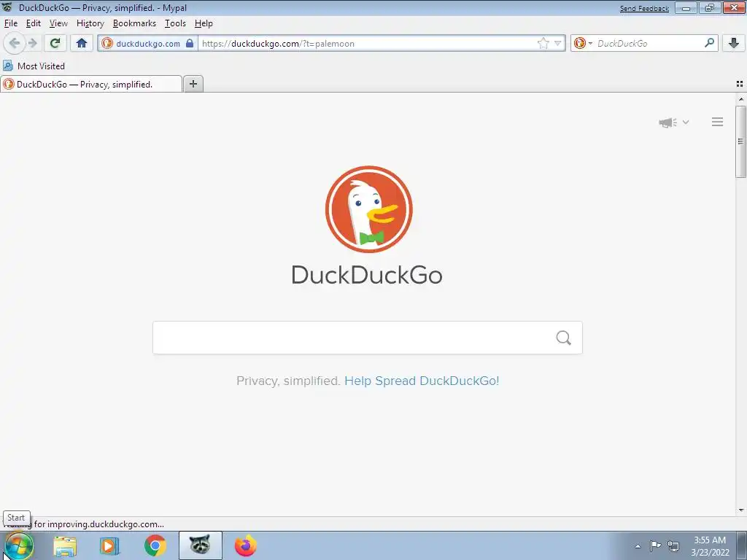Open a new tab with the plus button
This screenshot has height=560, width=747.
[x=193, y=84]
